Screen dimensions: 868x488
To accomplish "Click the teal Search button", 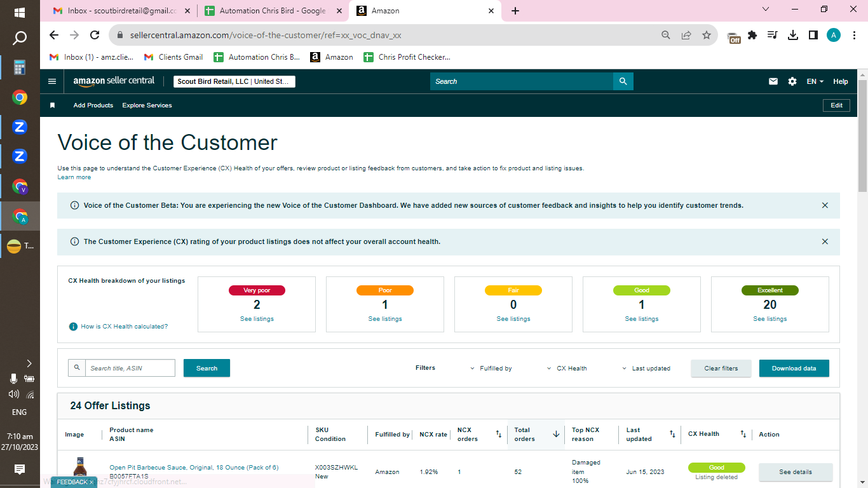I will coord(207,368).
